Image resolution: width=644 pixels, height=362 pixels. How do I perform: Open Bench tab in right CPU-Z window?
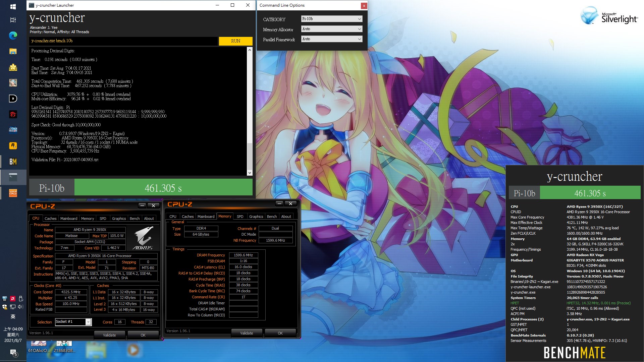coord(272,217)
